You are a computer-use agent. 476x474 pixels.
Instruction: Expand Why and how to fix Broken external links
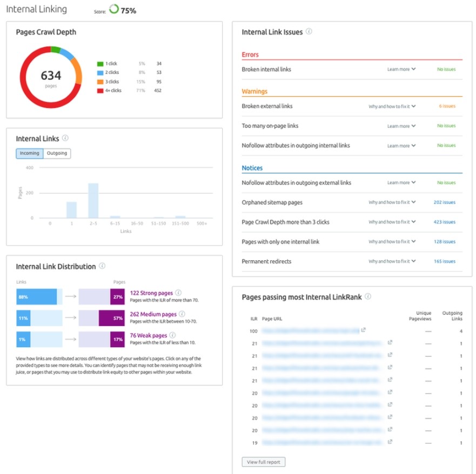[x=392, y=106]
